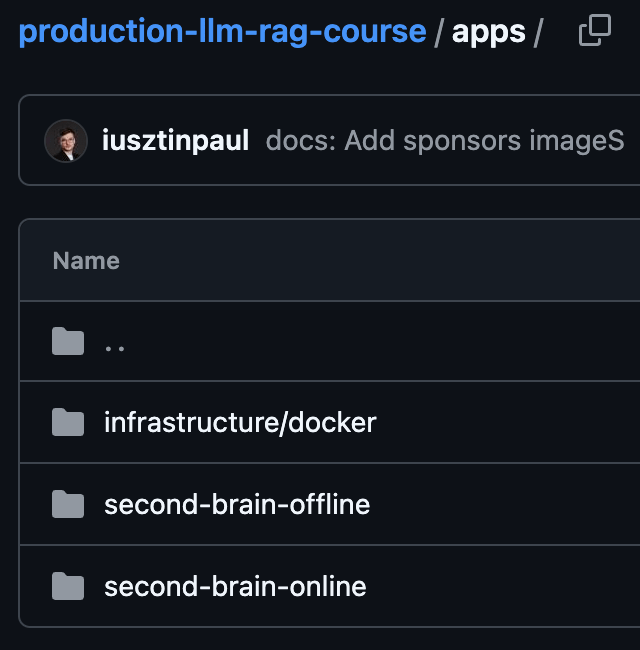Viewport: 640px width, 650px height.
Task: Open the iusztinpaul author profile link
Action: (175, 141)
